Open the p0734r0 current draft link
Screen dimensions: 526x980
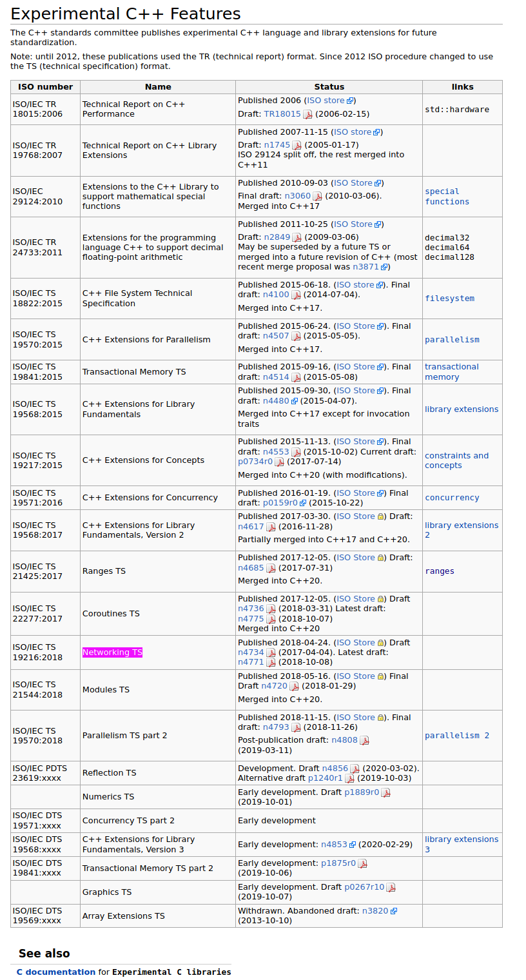point(255,462)
